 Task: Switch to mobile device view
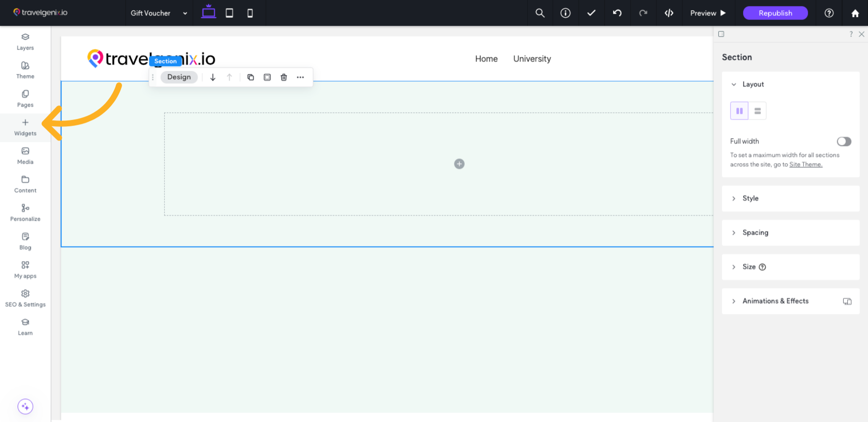coord(250,13)
